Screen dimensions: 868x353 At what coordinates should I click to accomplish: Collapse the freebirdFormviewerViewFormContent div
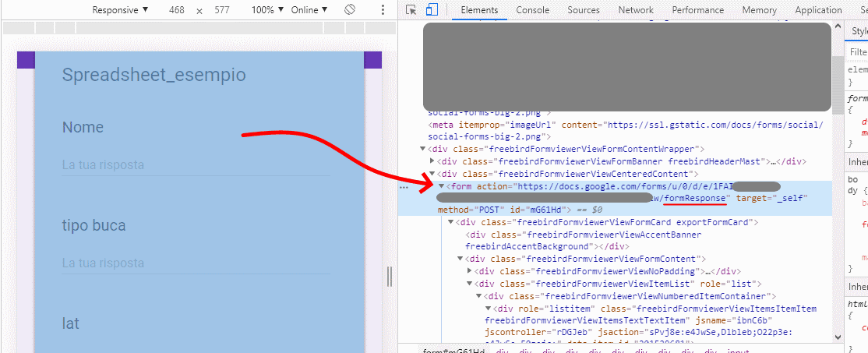coord(460,259)
